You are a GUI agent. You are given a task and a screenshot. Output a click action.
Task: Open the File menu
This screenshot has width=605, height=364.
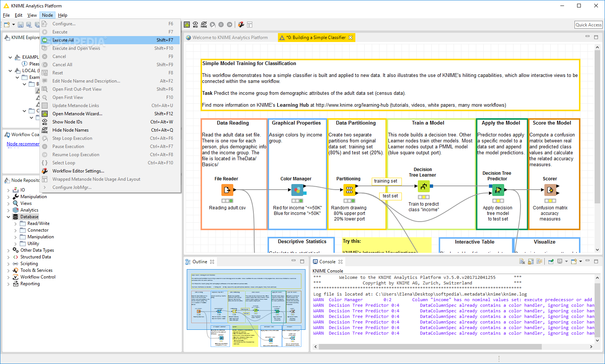click(x=6, y=15)
